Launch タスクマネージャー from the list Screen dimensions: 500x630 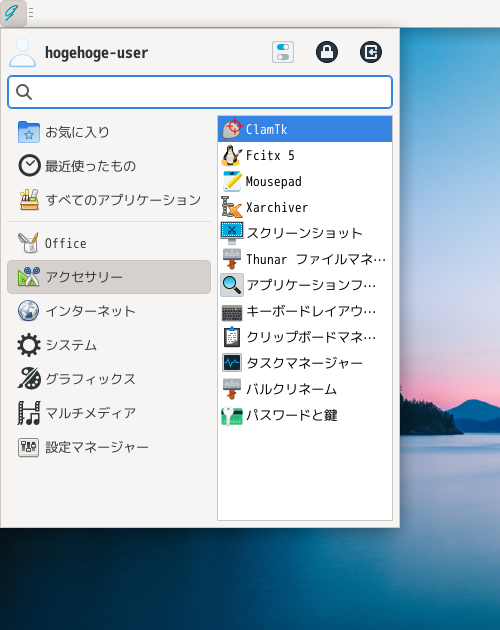[x=305, y=363]
